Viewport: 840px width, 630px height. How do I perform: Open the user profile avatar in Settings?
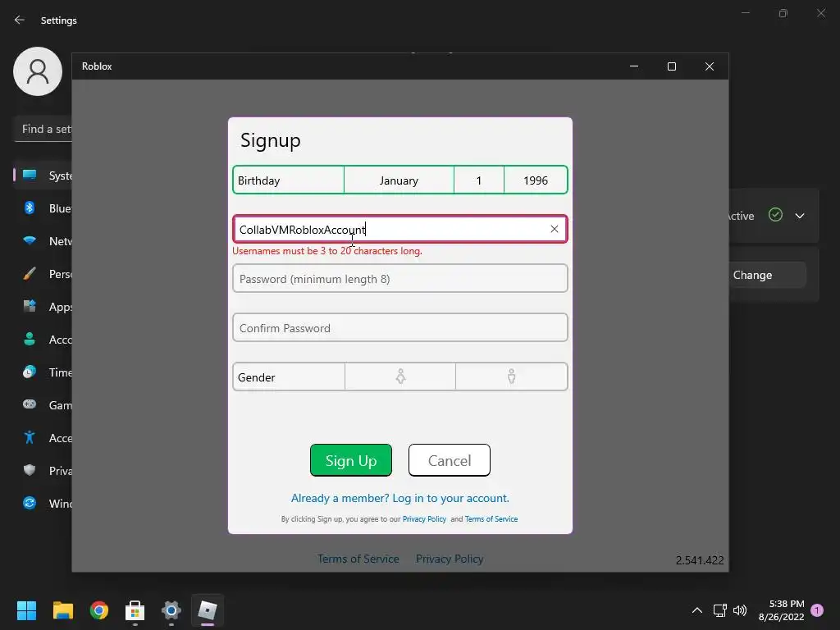tap(38, 71)
